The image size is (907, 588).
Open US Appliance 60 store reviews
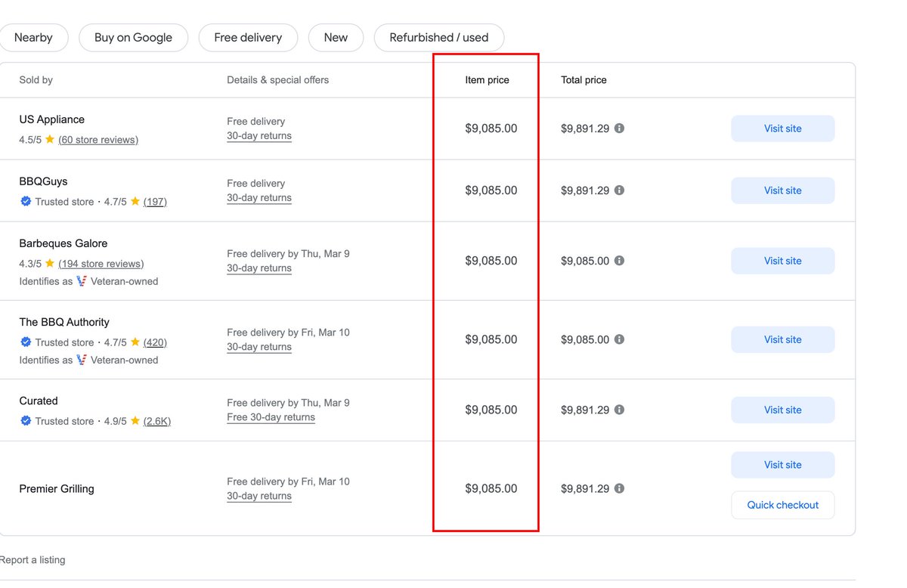point(98,140)
